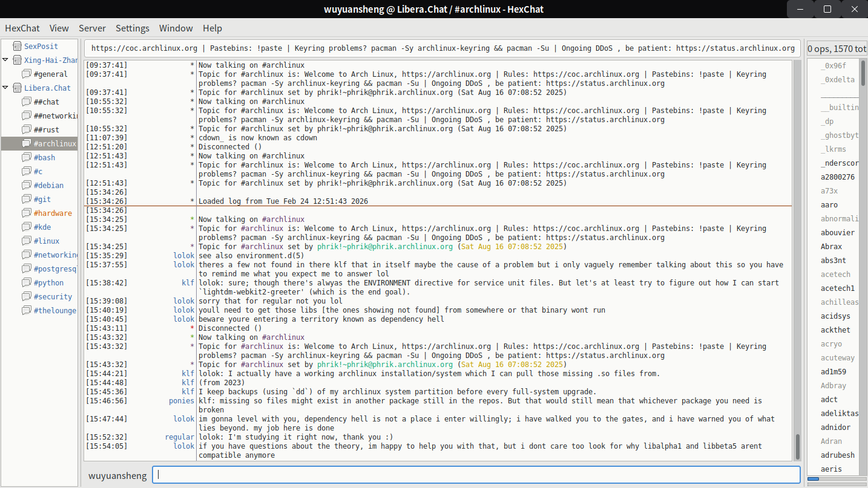Focus the message input box

476,475
